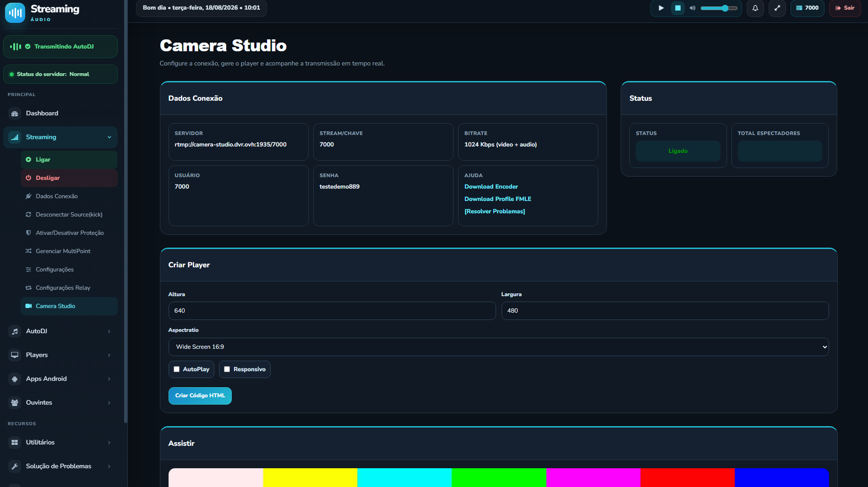
Task: Click the AutoDJ music note icon
Action: point(15,331)
